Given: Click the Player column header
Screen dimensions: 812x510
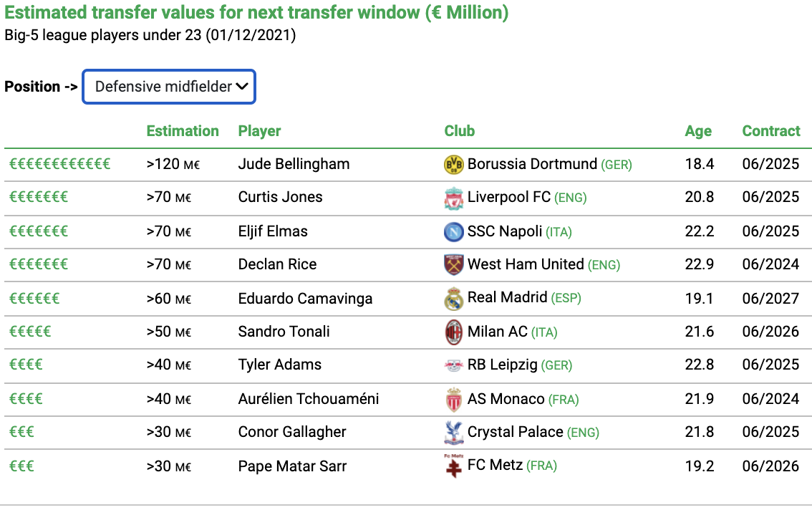Looking at the screenshot, I should 259,131.
